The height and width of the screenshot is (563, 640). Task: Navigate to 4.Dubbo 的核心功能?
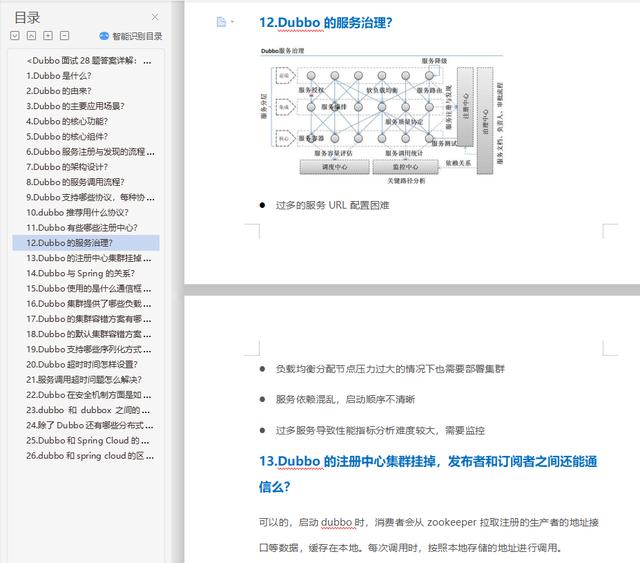67,121
